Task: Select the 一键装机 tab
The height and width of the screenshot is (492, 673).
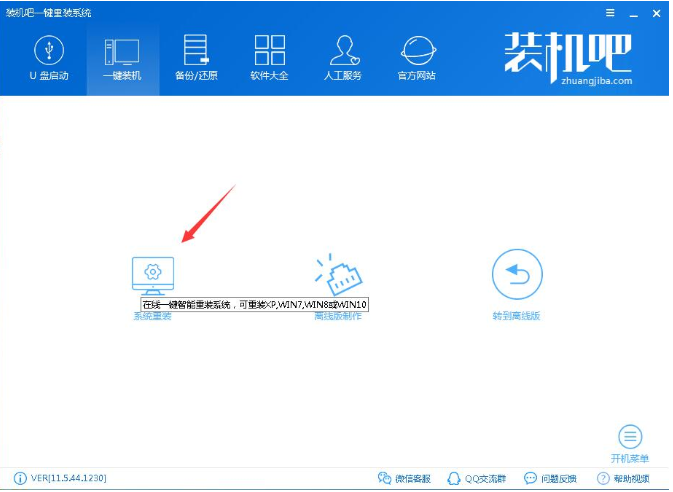Action: point(122,58)
